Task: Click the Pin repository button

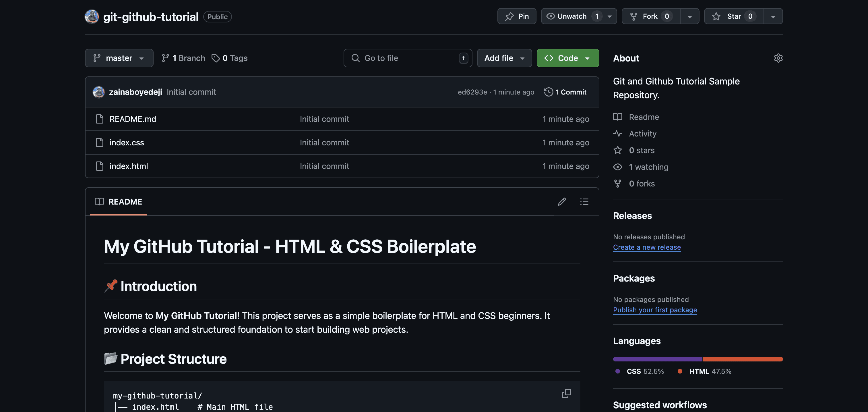Action: [x=517, y=16]
